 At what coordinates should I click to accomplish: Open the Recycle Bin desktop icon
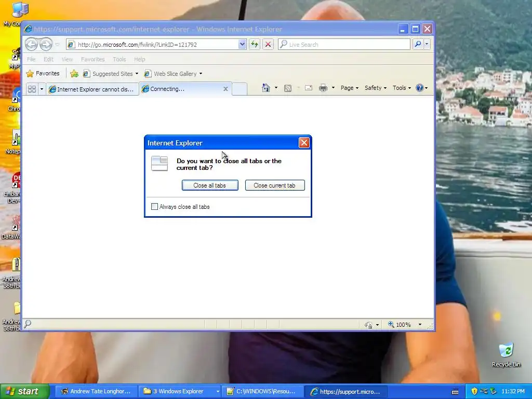pyautogui.click(x=506, y=354)
